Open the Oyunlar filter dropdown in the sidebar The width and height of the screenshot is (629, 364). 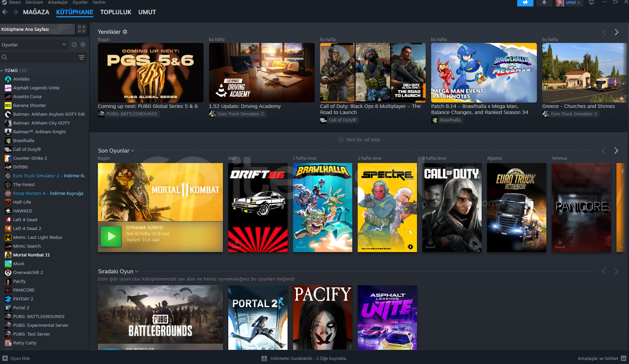(x=34, y=45)
